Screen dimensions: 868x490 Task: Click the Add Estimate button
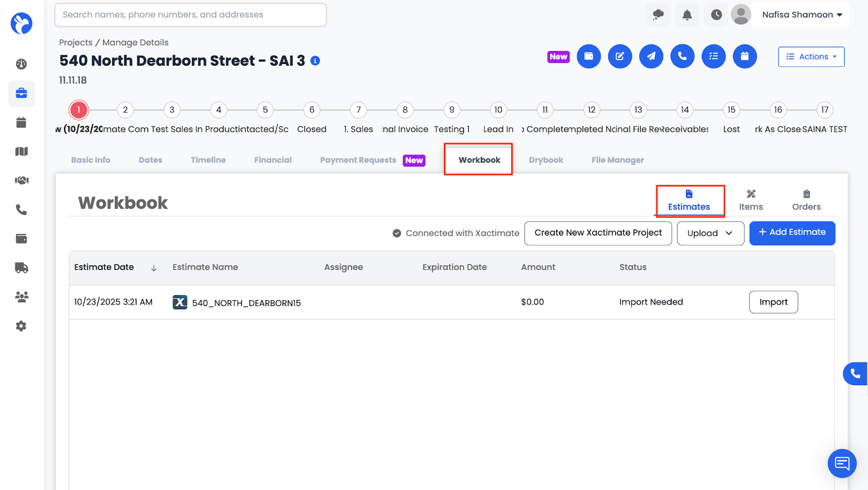click(792, 232)
